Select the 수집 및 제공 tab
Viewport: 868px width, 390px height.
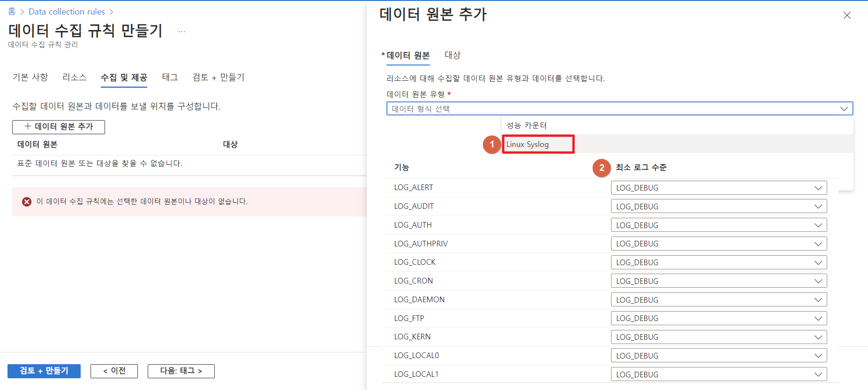tap(124, 78)
